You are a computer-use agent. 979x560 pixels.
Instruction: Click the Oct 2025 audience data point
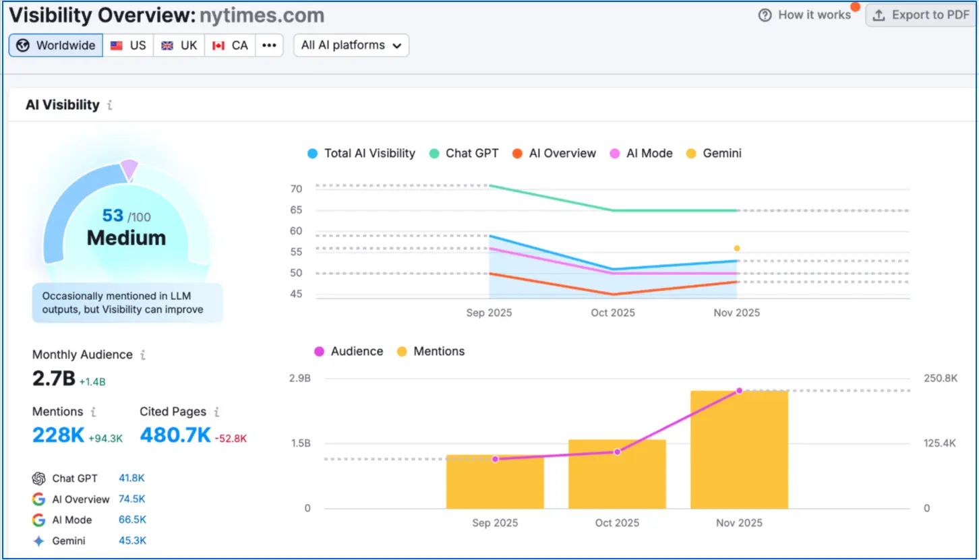coord(617,452)
